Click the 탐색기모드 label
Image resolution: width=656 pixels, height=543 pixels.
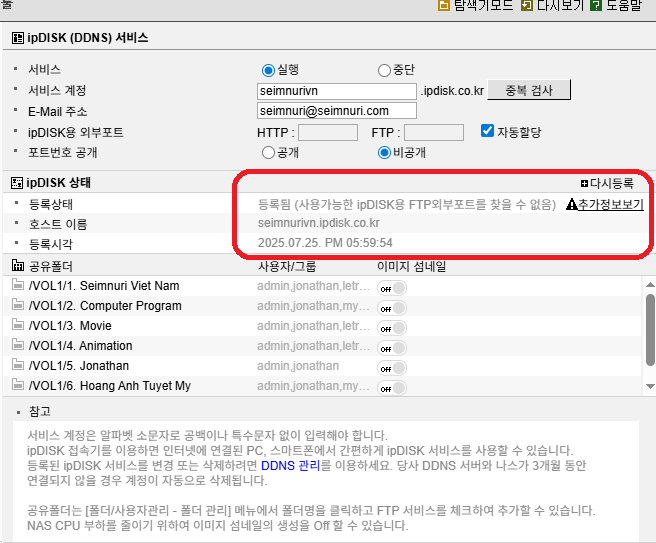(x=483, y=5)
